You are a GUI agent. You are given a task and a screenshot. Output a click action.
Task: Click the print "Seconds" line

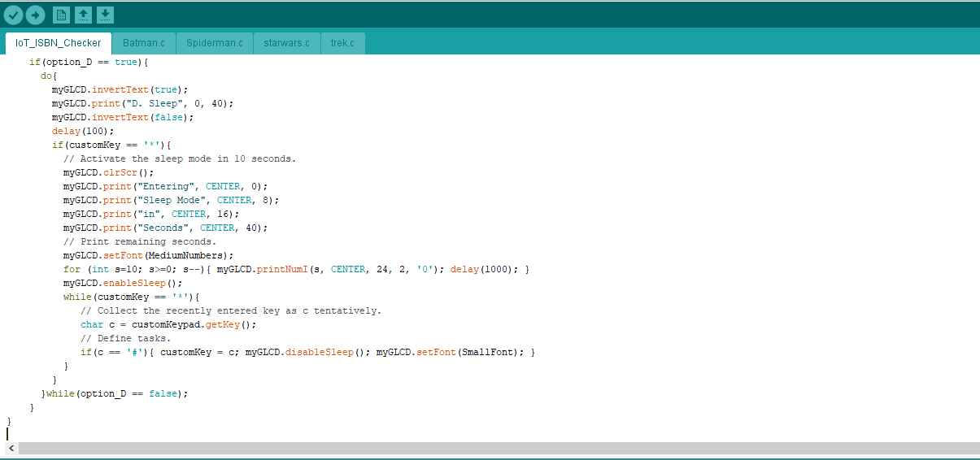pyautogui.click(x=165, y=228)
